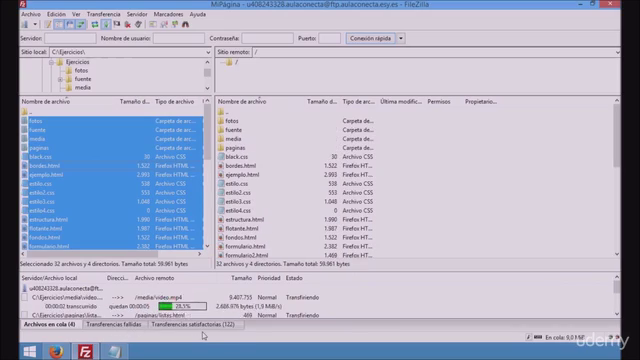Switch to Transferencias satisfactorias tab
640x360 pixels.
[x=193, y=324]
